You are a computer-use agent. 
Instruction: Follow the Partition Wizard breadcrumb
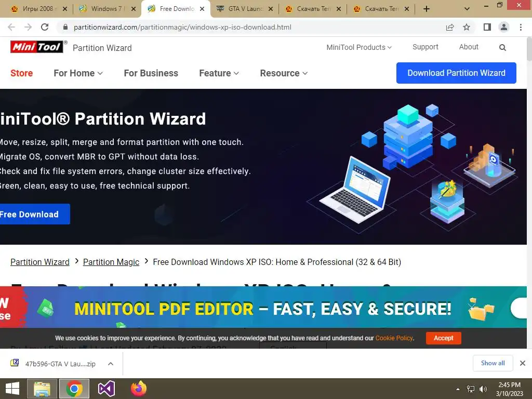point(39,262)
